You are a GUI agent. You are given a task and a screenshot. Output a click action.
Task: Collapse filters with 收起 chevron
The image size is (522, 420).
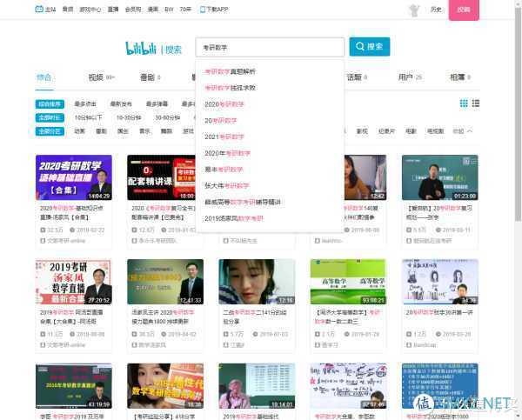pyautogui.click(x=463, y=131)
